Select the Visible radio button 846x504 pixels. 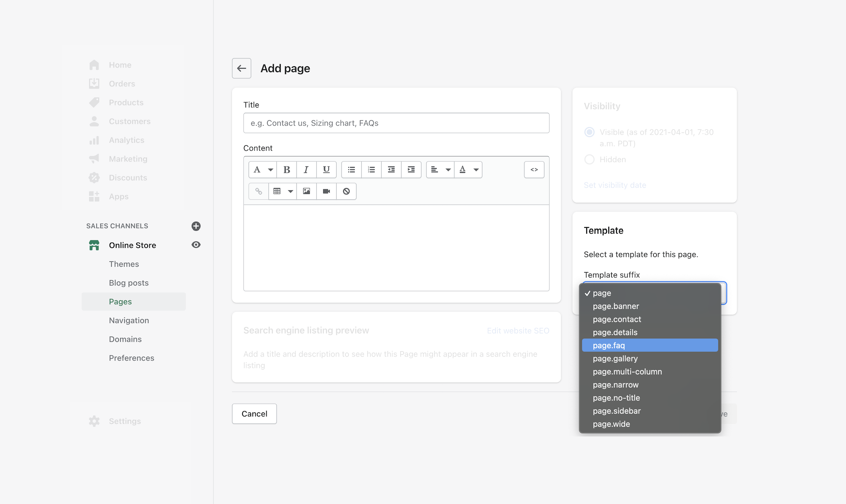click(x=589, y=132)
